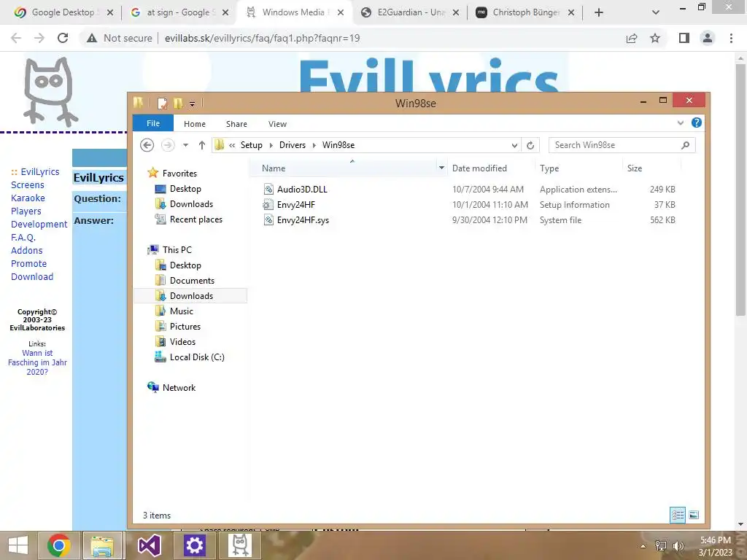Open Recent places in Favorites
This screenshot has width=747, height=560.
(x=196, y=219)
